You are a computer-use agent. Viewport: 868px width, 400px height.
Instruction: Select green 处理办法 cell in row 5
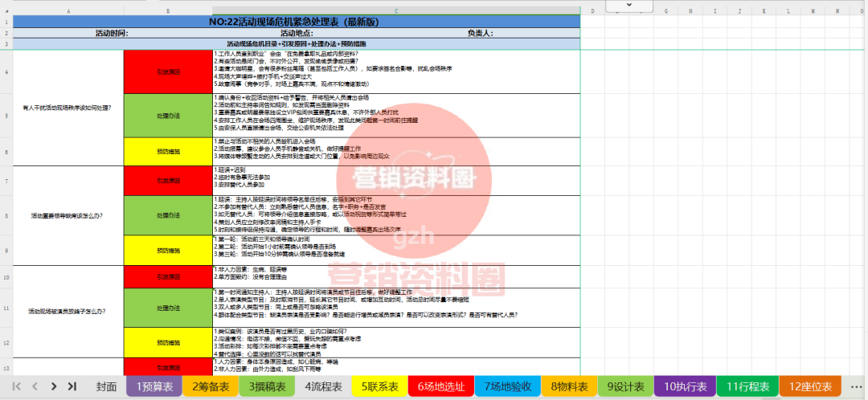click(168, 116)
